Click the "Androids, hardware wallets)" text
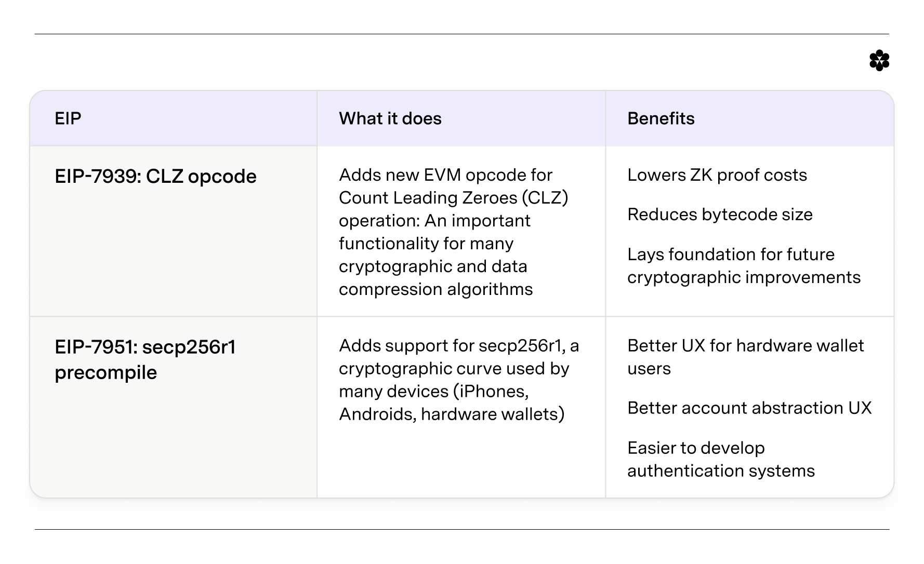This screenshot has height=564, width=924. point(451,414)
